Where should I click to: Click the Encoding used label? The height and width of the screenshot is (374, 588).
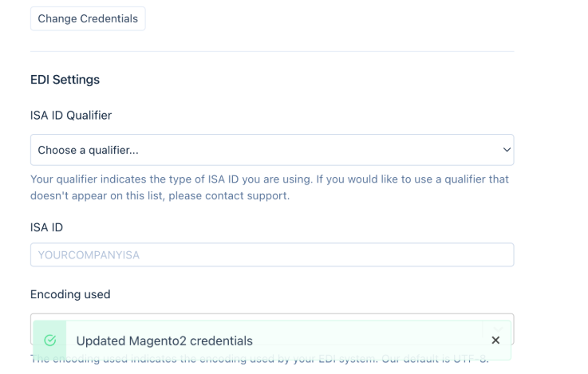click(70, 294)
